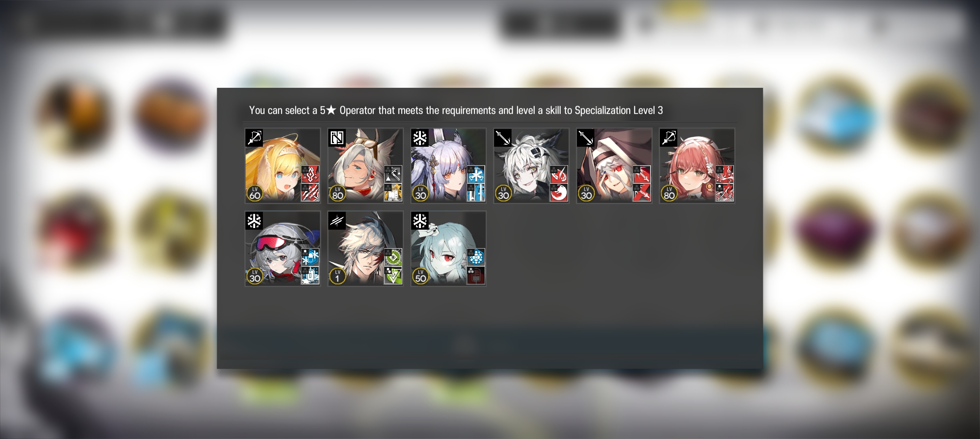Select the red crossed-out skill on hooded operator
This screenshot has height=439, width=980.
[642, 192]
